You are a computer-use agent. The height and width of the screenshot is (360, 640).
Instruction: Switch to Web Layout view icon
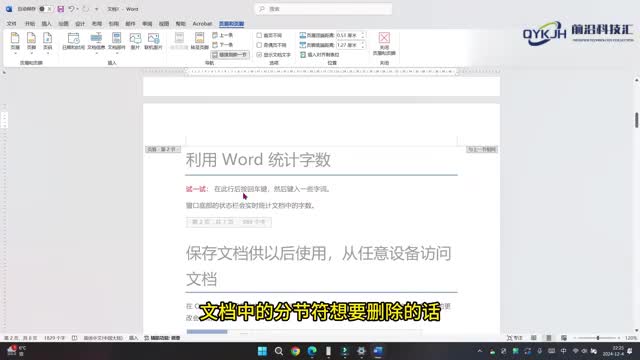pos(564,338)
